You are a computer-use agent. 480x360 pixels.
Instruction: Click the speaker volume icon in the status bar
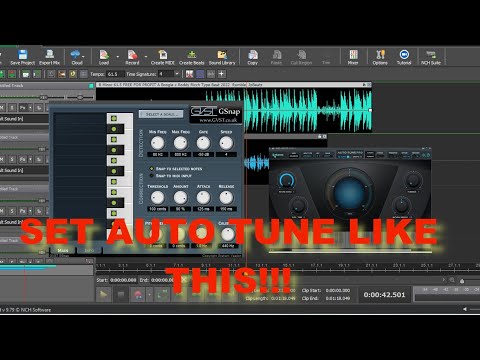(x=465, y=309)
